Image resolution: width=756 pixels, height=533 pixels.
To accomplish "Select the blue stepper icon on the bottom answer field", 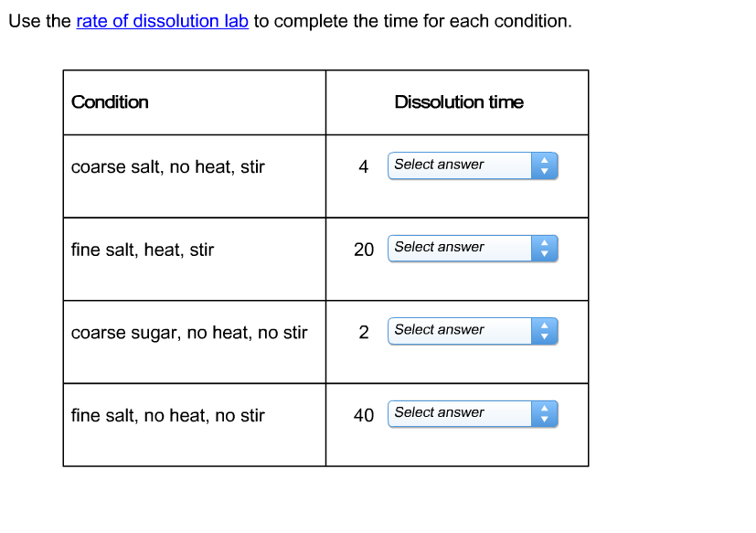I will coord(545,413).
